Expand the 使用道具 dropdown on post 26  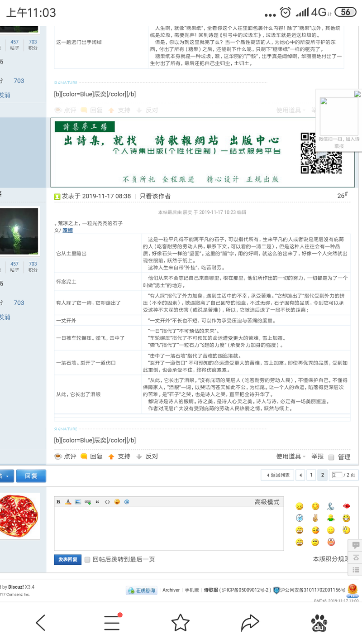(x=291, y=457)
